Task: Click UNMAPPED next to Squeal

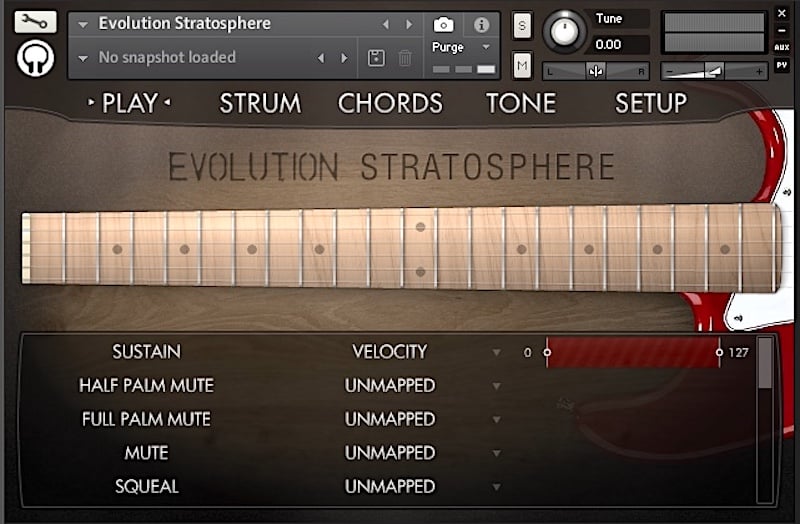Action: (390, 487)
